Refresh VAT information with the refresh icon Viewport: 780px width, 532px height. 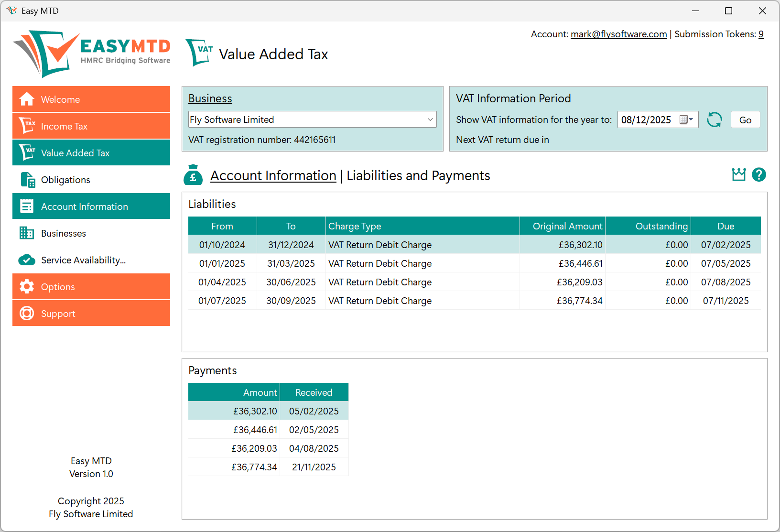715,119
